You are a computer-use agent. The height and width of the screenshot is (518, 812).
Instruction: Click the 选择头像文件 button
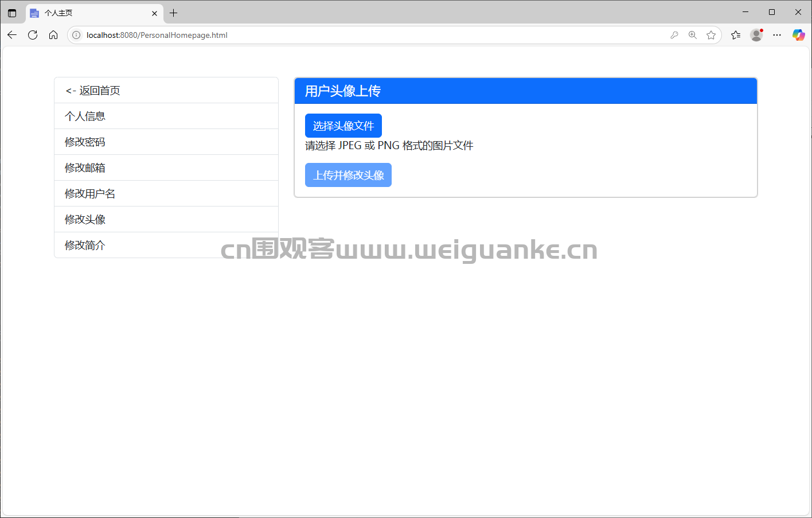pyautogui.click(x=343, y=126)
